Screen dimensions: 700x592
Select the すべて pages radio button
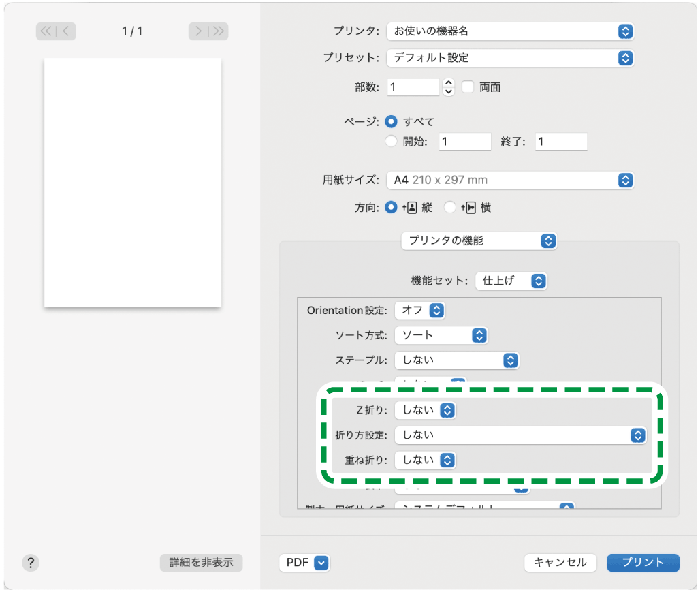(391, 121)
